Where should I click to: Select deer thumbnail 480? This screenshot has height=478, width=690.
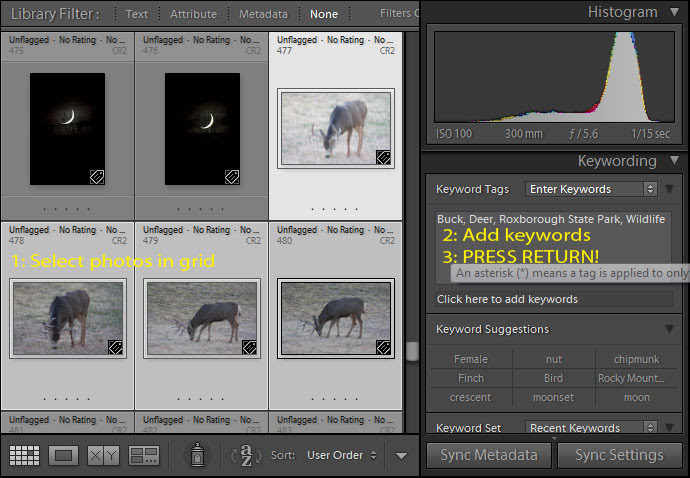[x=336, y=318]
